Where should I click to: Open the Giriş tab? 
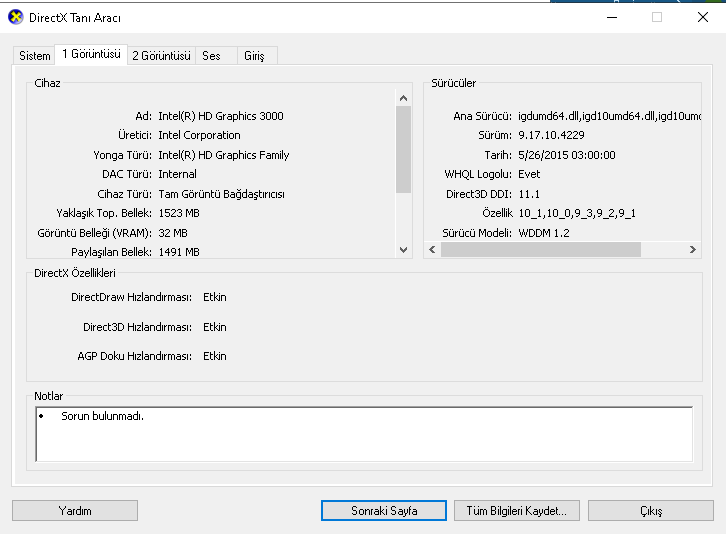tap(257, 56)
